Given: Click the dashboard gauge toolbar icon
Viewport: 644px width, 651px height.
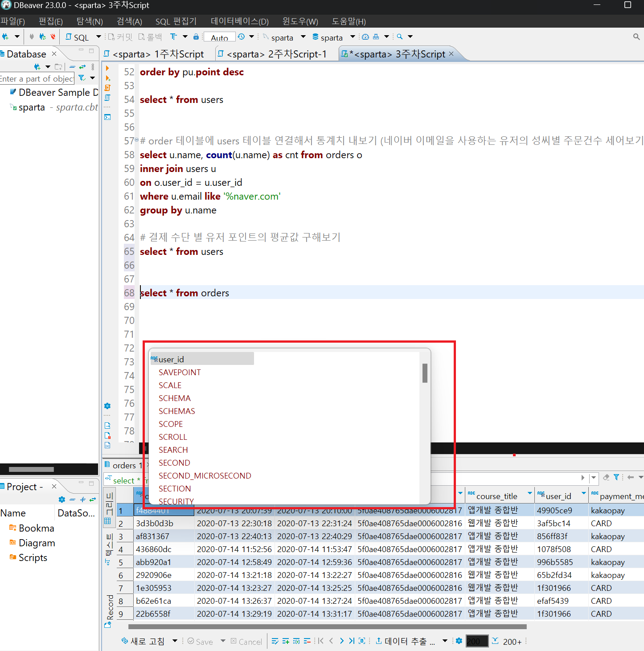Looking at the screenshot, I should (365, 37).
